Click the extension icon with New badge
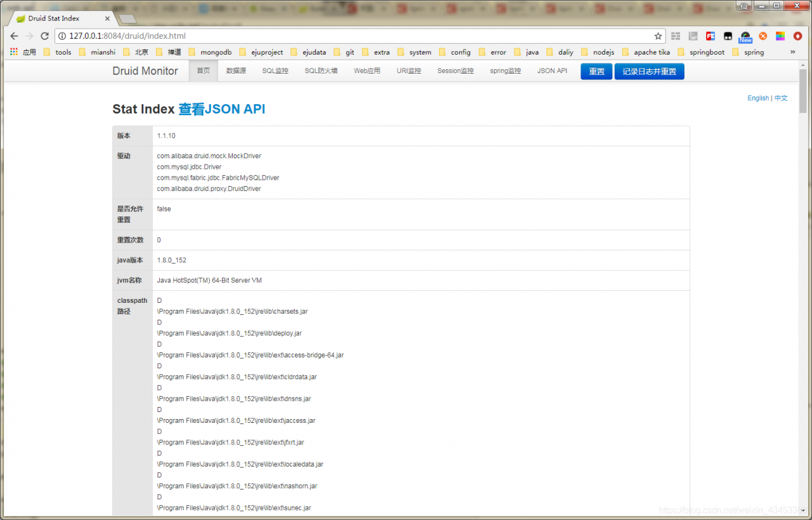The width and height of the screenshot is (812, 520). point(745,37)
